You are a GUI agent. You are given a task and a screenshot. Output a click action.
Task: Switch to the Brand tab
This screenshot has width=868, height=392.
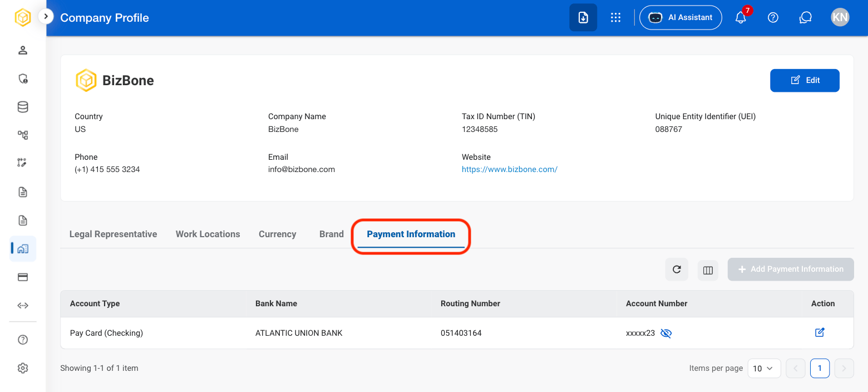pyautogui.click(x=332, y=234)
